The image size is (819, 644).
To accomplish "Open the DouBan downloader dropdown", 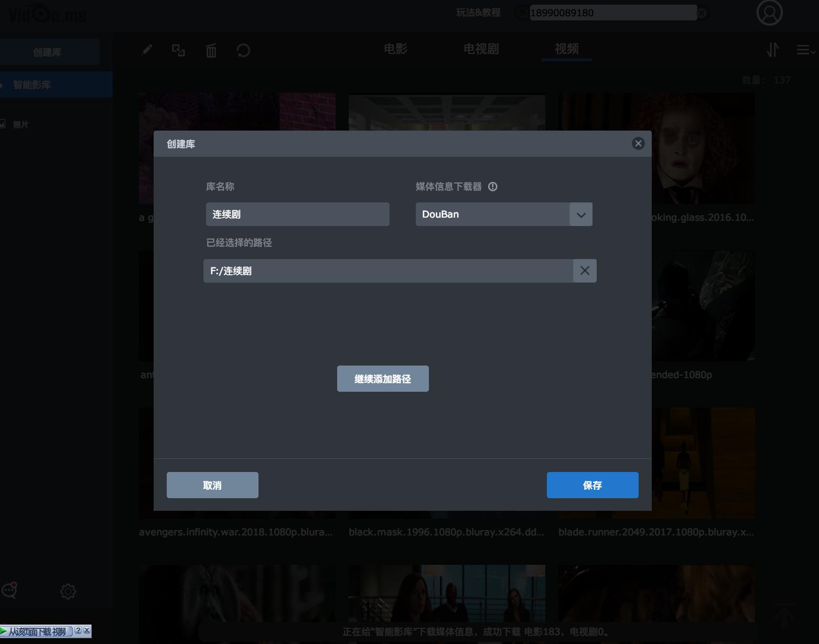I will (581, 214).
